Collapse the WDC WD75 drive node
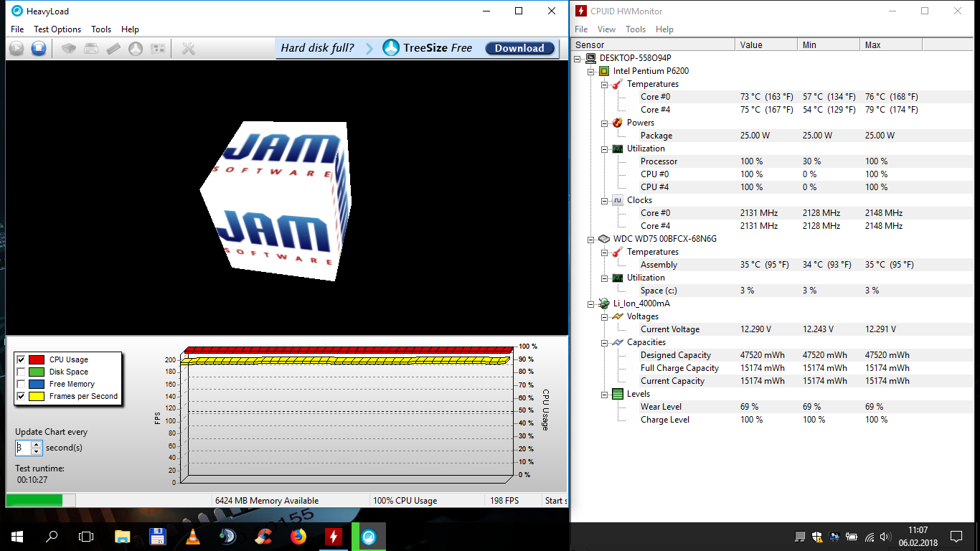This screenshot has width=980, height=551. 590,239
